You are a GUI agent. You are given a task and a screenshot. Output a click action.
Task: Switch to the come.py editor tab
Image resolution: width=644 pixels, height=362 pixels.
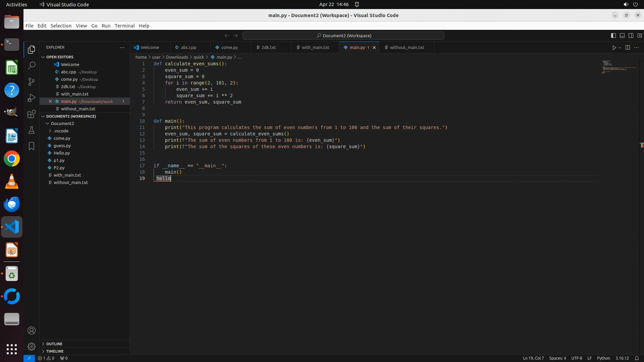coord(229,48)
